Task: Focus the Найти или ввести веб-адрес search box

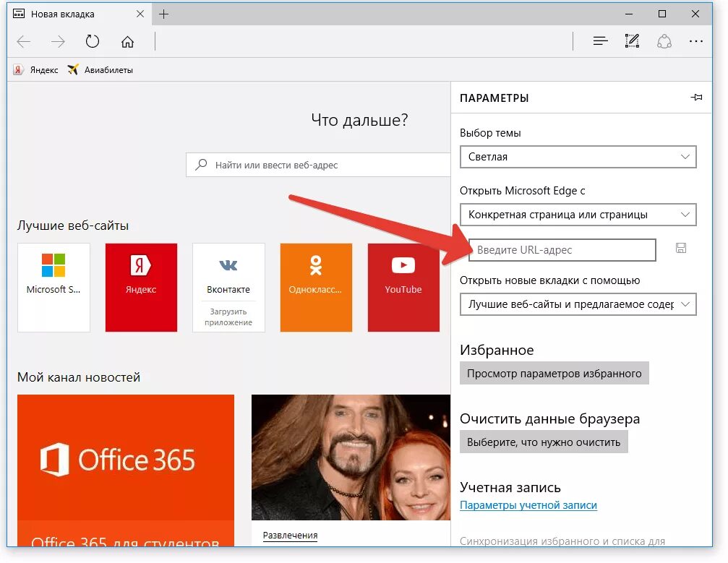Action: pyautogui.click(x=318, y=165)
